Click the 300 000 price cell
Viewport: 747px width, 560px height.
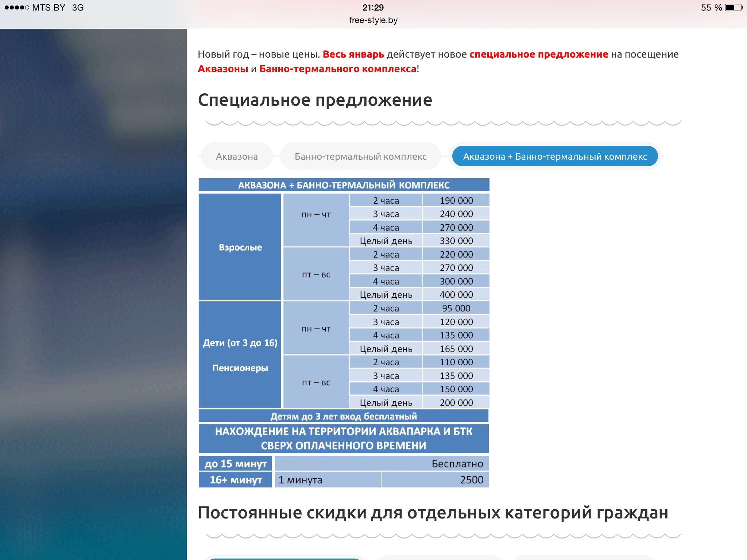456,281
